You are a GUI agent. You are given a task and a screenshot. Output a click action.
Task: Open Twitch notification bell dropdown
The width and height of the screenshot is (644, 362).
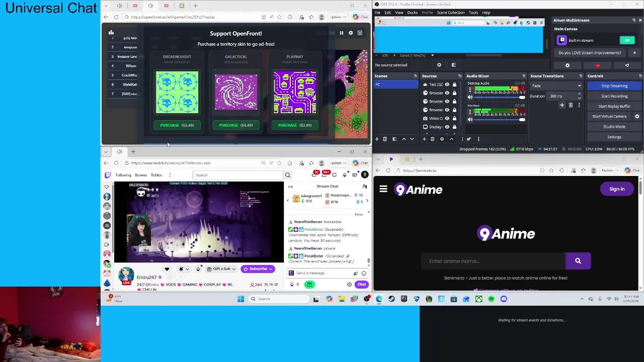click(184, 269)
